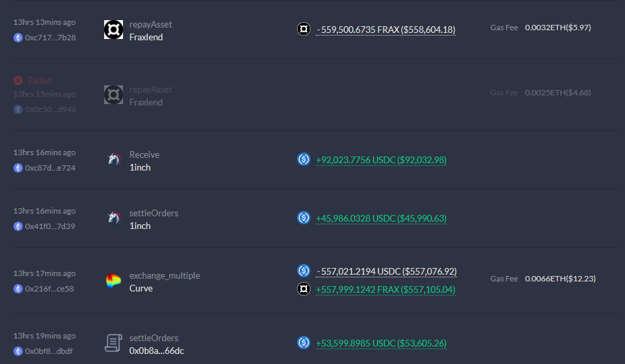
Task: Open the -559,500.6735 FRAX amount link
Action: 386,30
